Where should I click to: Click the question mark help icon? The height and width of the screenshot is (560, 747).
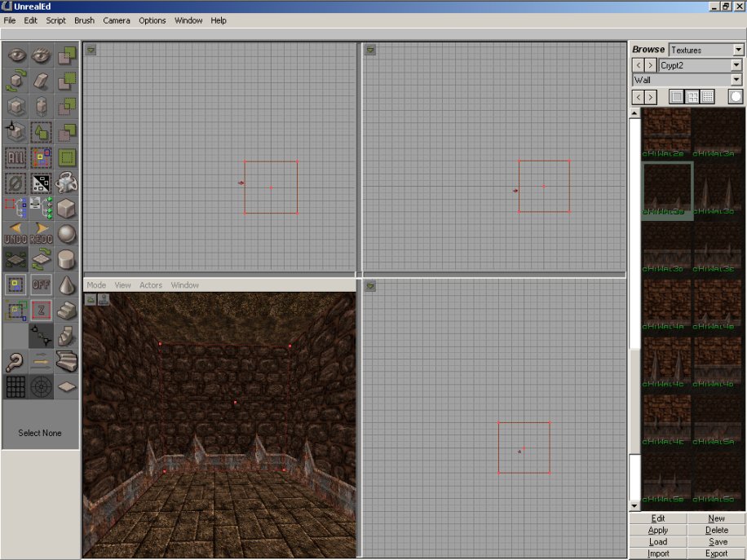pyautogui.click(x=15, y=361)
